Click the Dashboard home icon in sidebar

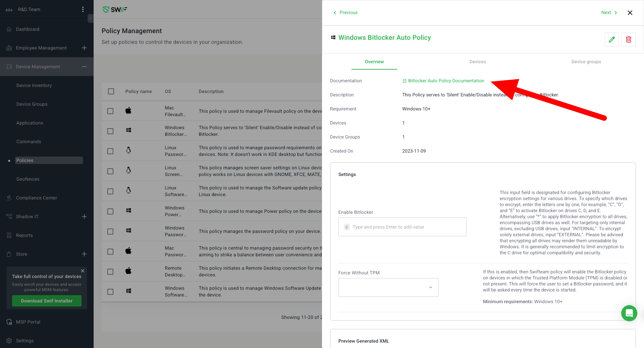[x=9, y=29]
